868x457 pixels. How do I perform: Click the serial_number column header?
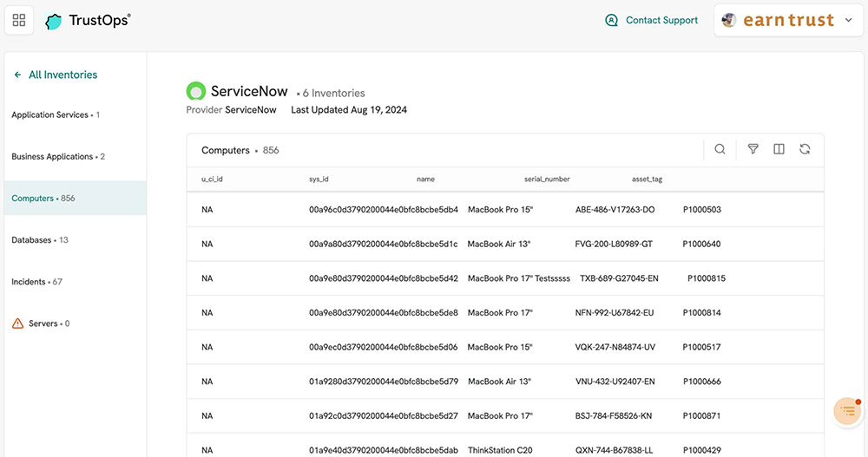click(547, 180)
